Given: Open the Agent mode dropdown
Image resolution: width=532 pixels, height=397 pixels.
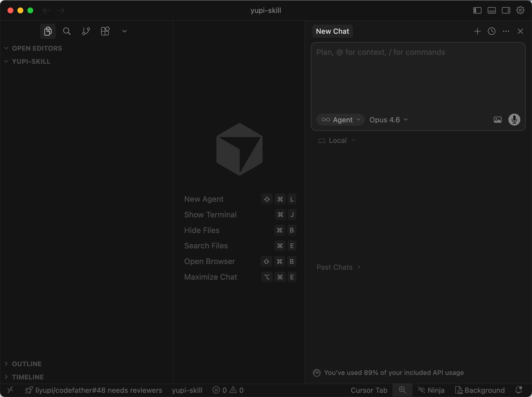Looking at the screenshot, I should [x=341, y=120].
